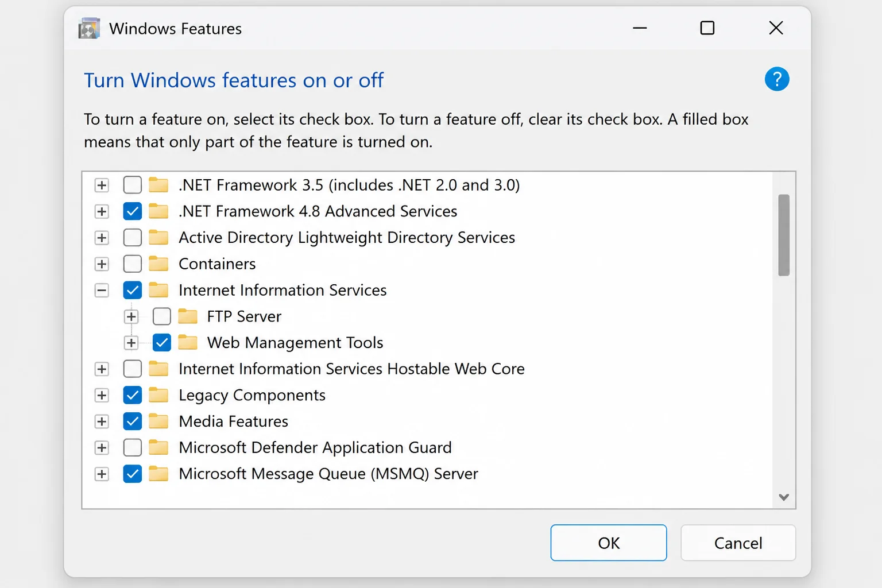Screen dimensions: 882x588
Task: Click the vertical scrollbar thumb
Action: coord(784,235)
